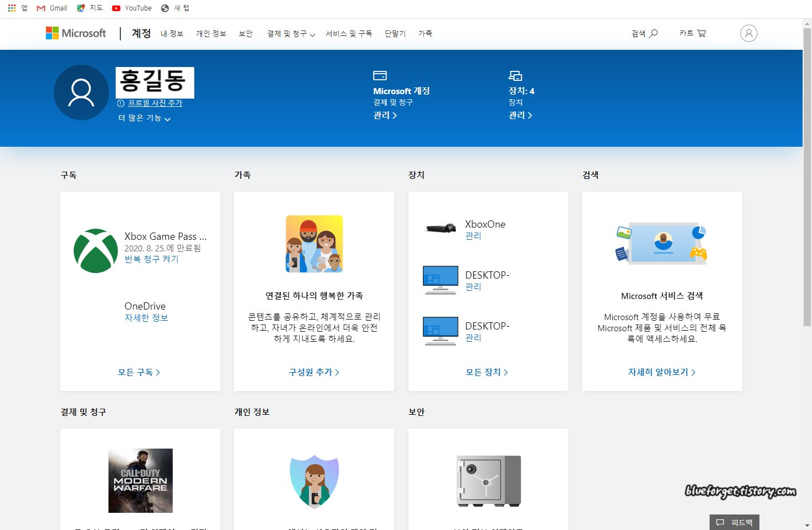
Task: Open the 카트 shopping cart
Action: (692, 33)
